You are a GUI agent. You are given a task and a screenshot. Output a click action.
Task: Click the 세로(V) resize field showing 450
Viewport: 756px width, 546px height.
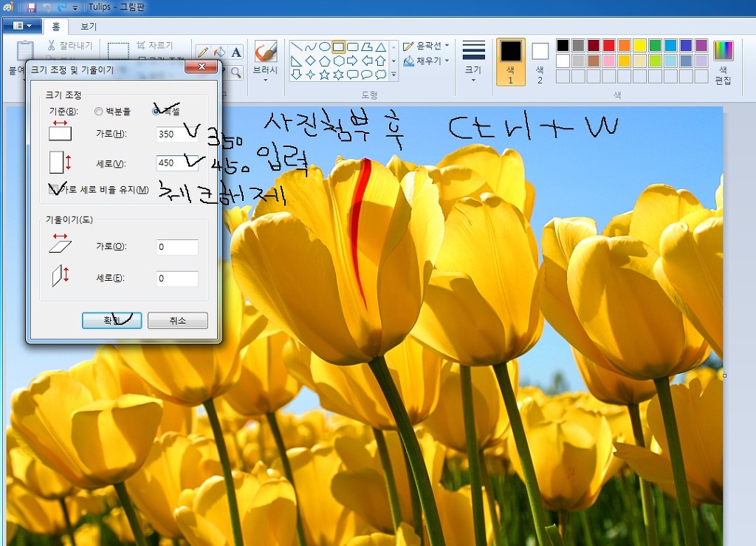176,163
